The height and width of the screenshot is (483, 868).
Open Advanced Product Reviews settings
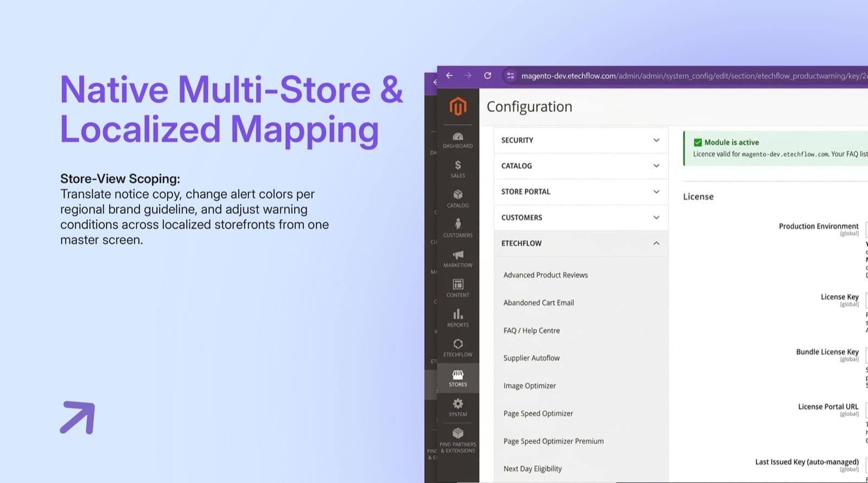pyautogui.click(x=545, y=275)
